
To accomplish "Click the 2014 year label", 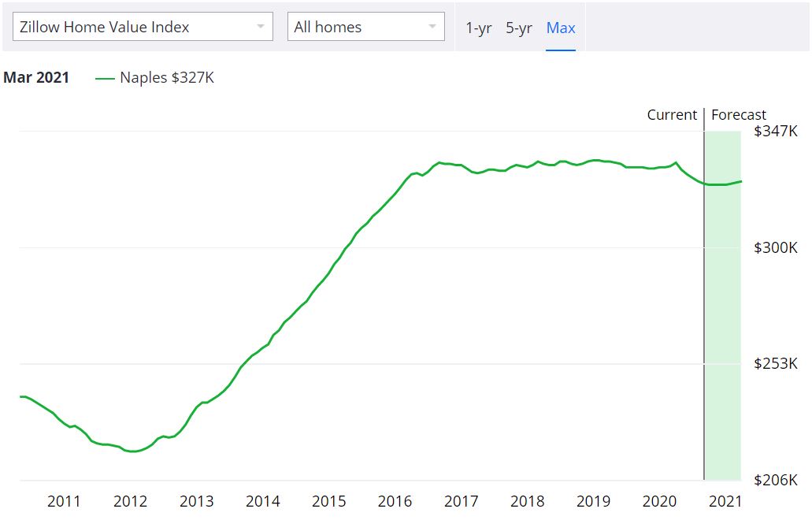I will [262, 501].
